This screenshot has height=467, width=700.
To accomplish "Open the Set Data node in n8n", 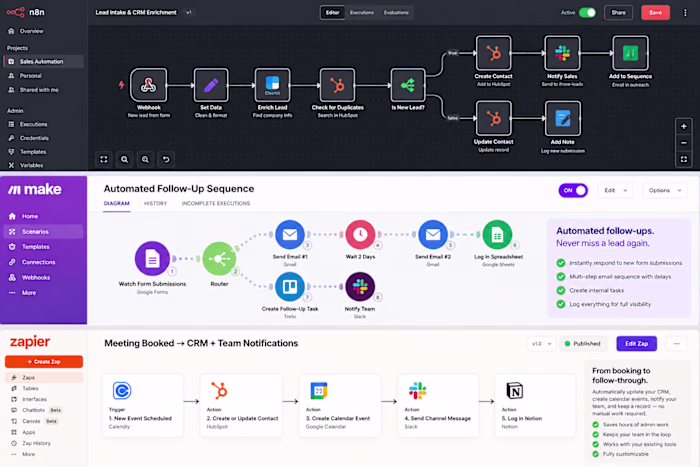I will (211, 85).
